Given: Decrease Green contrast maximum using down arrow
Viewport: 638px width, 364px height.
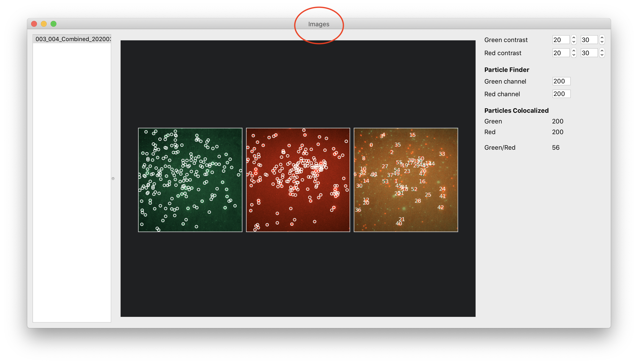Looking at the screenshot, I should 602,42.
